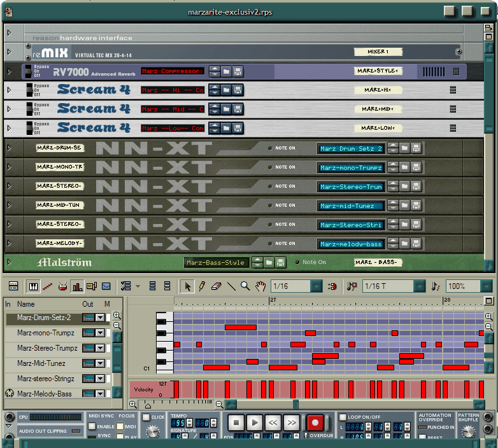The image size is (498, 448).
Task: Unfold the RV7000 Advanced Reverb
Action: (x=9, y=71)
